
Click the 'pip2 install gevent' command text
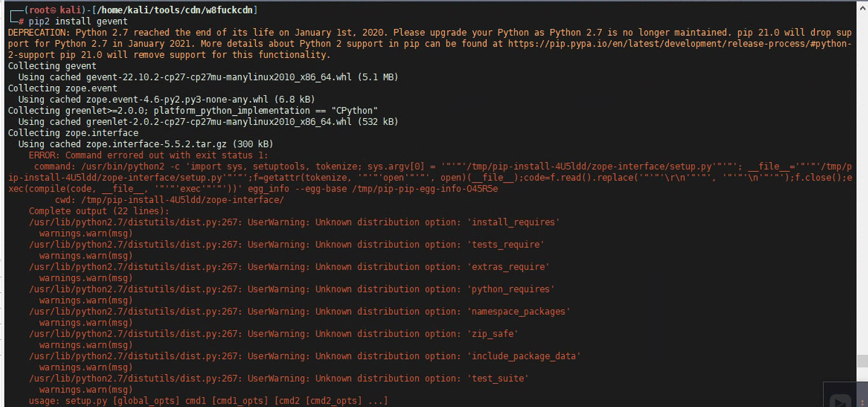tap(78, 22)
